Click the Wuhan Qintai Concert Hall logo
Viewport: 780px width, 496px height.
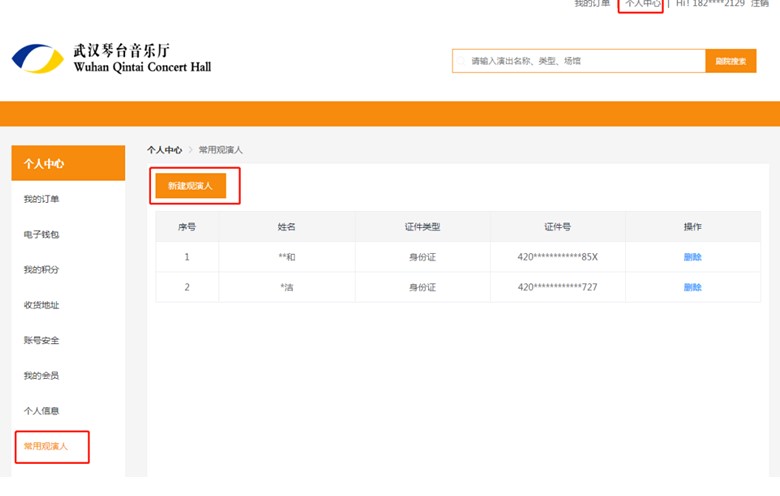pyautogui.click(x=111, y=59)
